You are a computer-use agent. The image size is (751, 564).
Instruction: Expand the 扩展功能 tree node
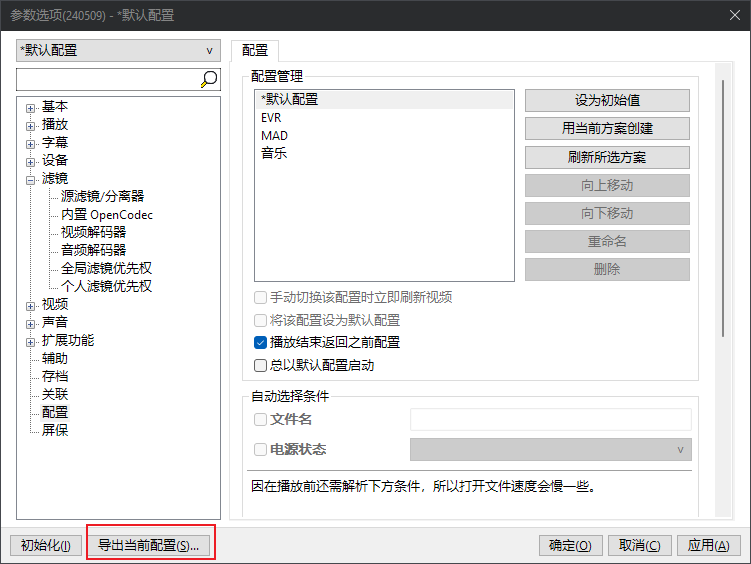point(31,341)
